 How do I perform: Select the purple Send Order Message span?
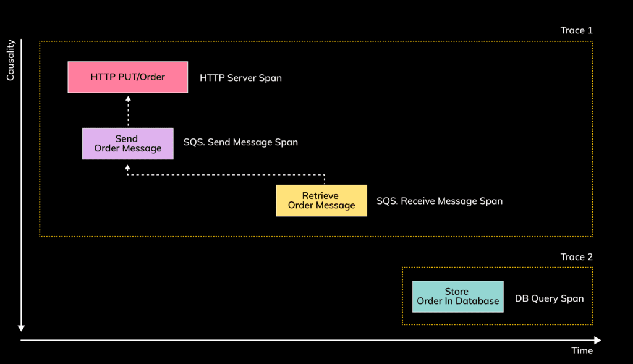pos(127,143)
